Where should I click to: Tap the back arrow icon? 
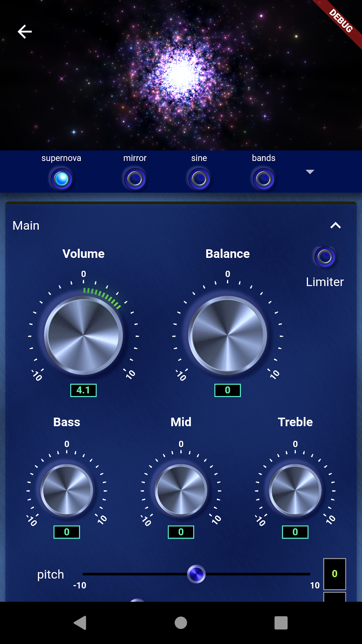(x=24, y=32)
